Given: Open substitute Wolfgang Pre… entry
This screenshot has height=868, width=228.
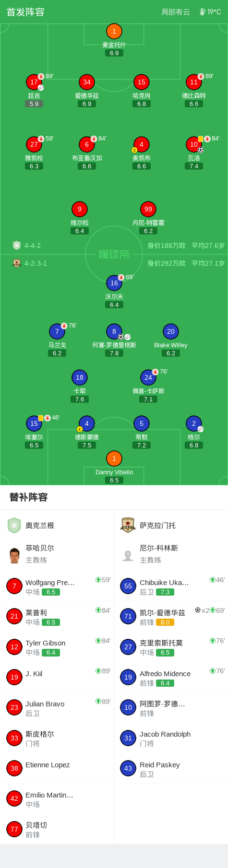Looking at the screenshot, I should point(57,586).
